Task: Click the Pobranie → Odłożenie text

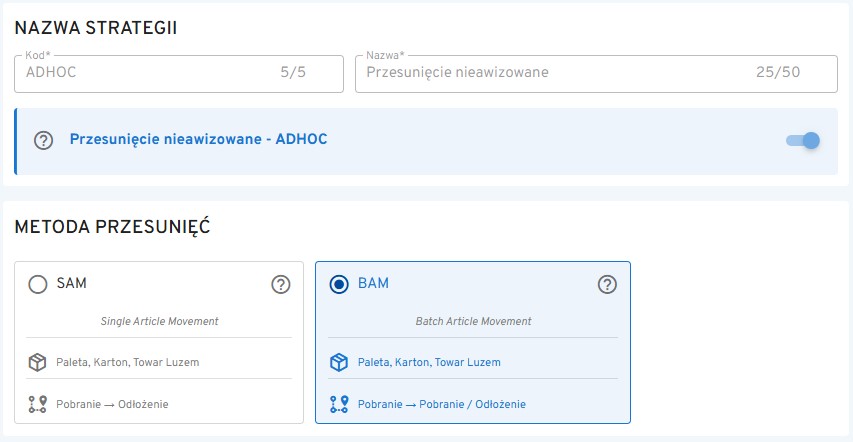Action: (x=112, y=404)
